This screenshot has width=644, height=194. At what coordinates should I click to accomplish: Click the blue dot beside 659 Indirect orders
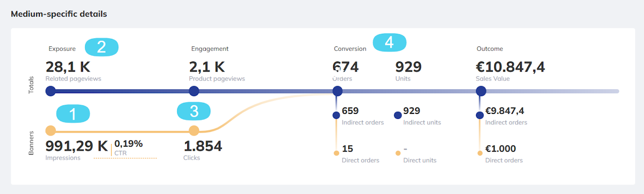336,115
